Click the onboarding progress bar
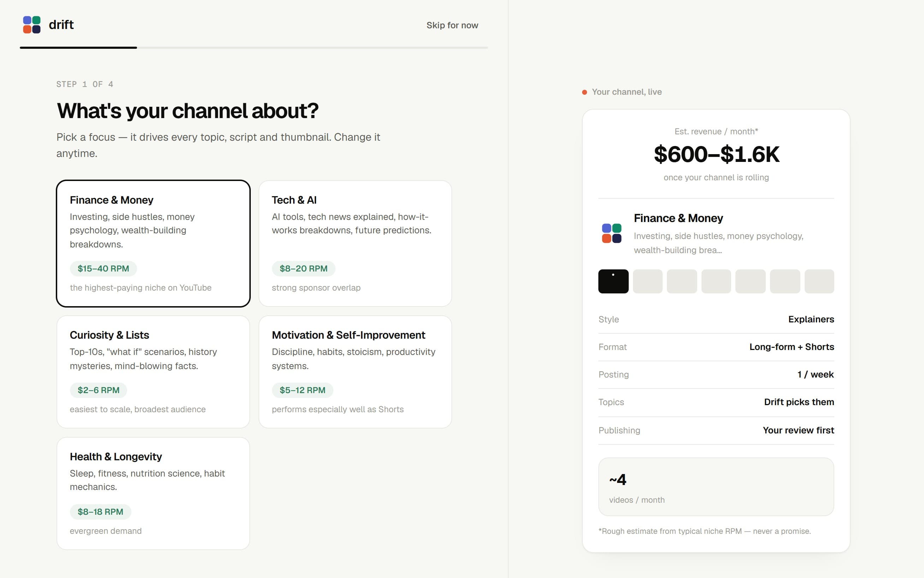924x578 pixels. 254,48
